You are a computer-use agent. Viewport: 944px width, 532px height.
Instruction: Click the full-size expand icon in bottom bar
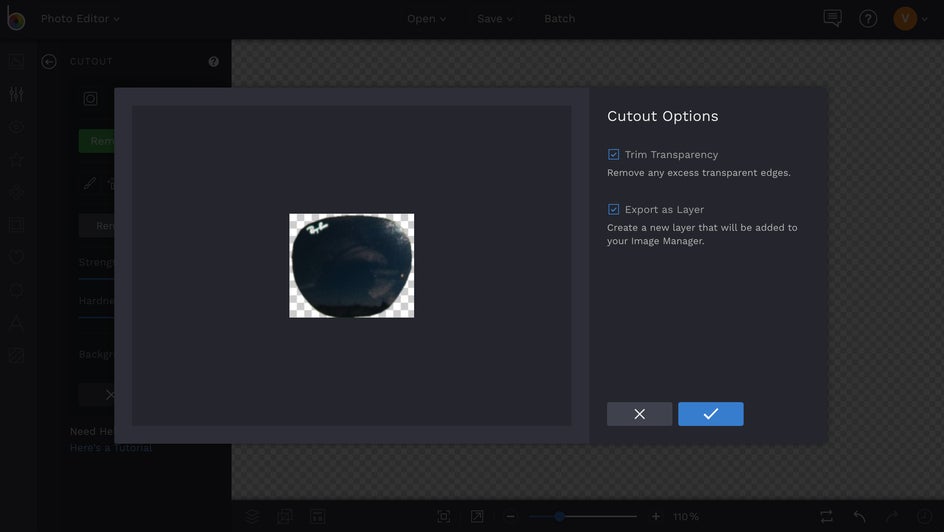477,516
